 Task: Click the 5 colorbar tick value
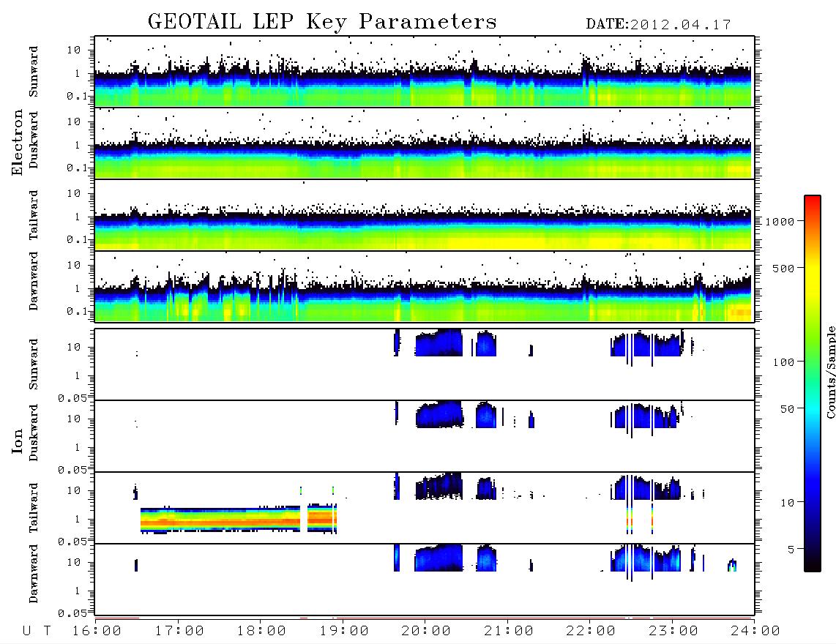[791, 550]
